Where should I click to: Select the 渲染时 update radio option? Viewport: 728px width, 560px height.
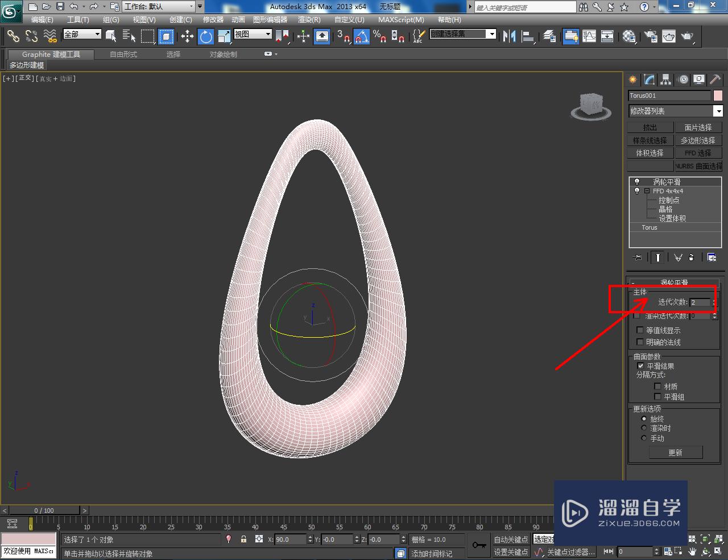click(x=644, y=428)
